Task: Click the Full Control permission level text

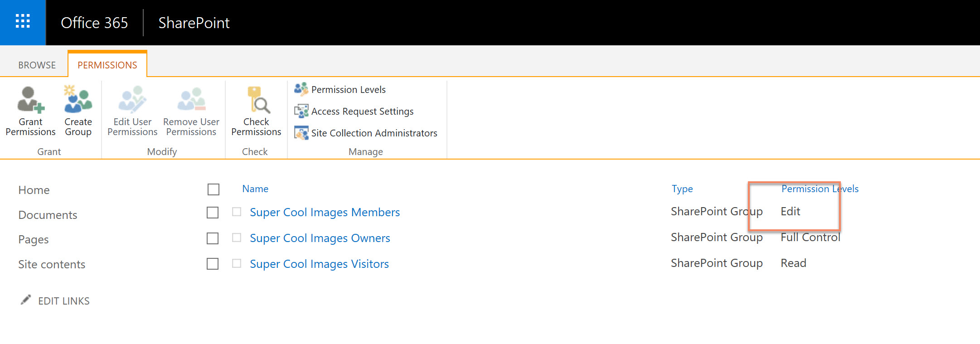Action: (x=810, y=237)
